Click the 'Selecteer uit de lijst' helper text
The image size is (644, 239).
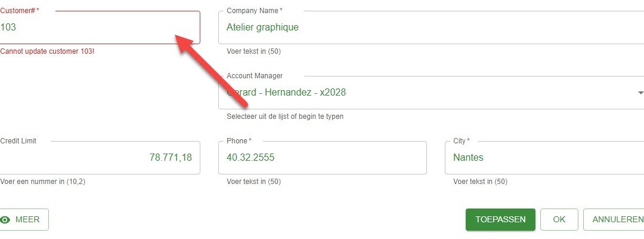pyautogui.click(x=285, y=117)
